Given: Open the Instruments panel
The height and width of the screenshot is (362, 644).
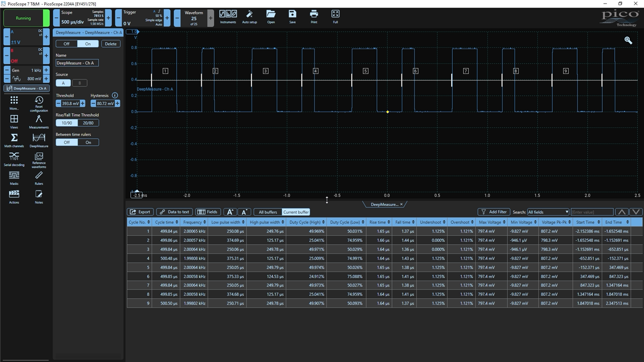Looking at the screenshot, I should (x=228, y=17).
